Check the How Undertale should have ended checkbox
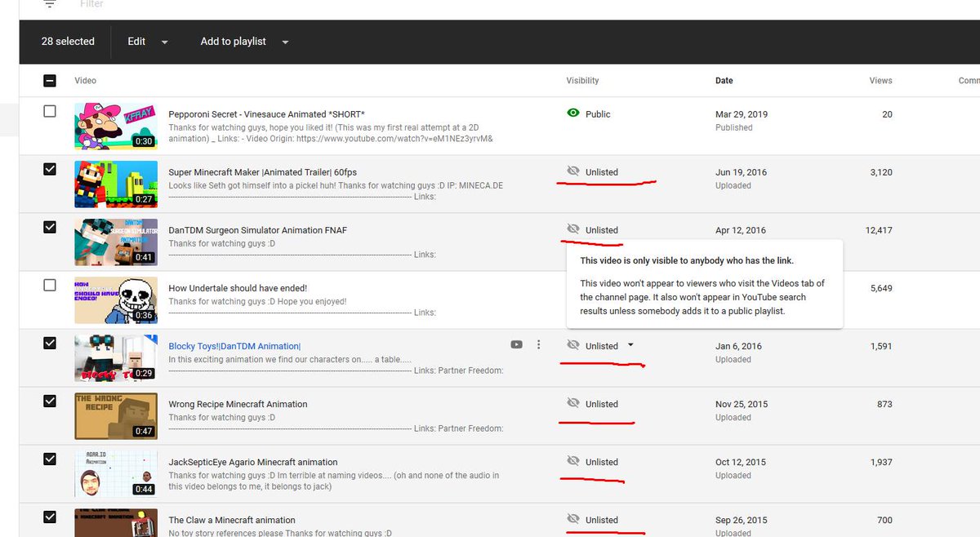This screenshot has width=980, height=537. 50,285
